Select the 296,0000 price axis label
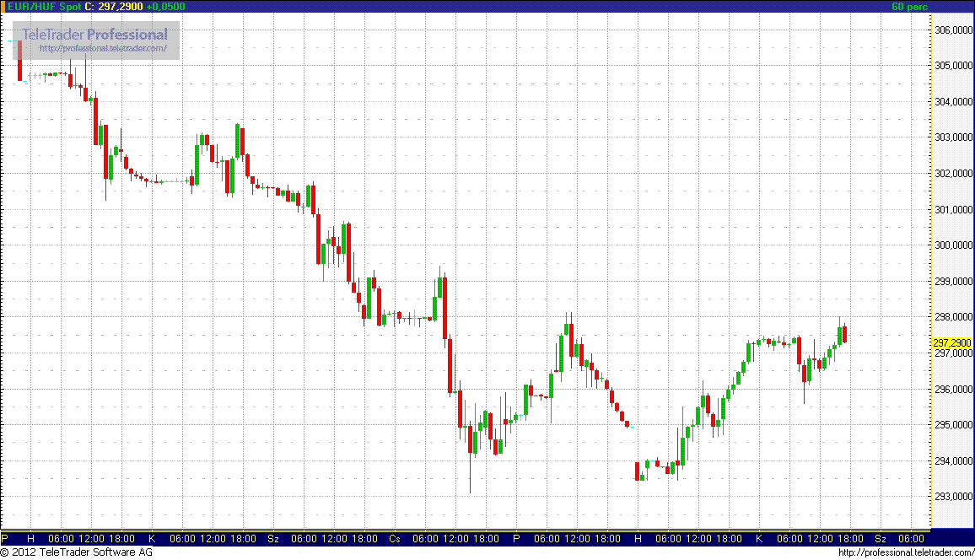Screen dimensions: 975x560 [954, 389]
